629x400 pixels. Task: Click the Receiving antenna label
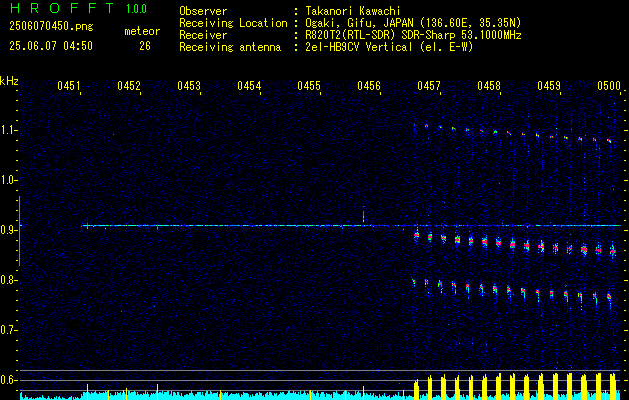[x=230, y=47]
